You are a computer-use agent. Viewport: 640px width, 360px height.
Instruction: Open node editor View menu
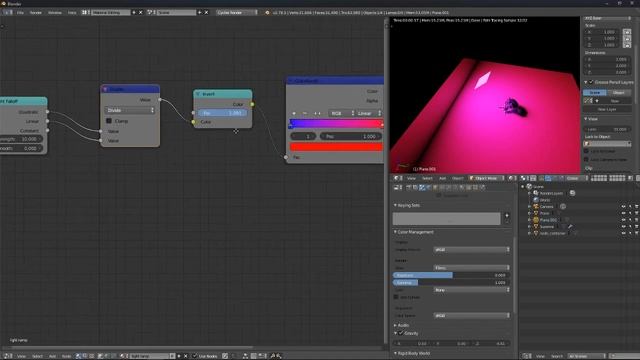coord(21,356)
